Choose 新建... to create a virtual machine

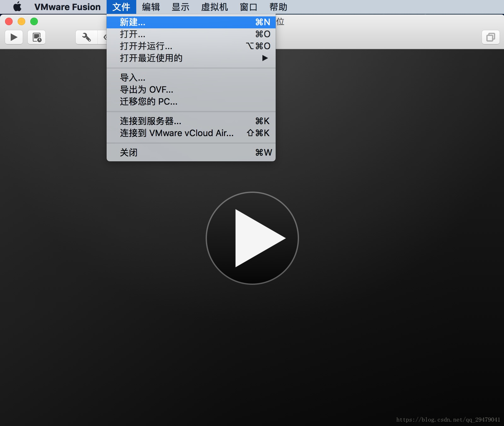coord(191,22)
